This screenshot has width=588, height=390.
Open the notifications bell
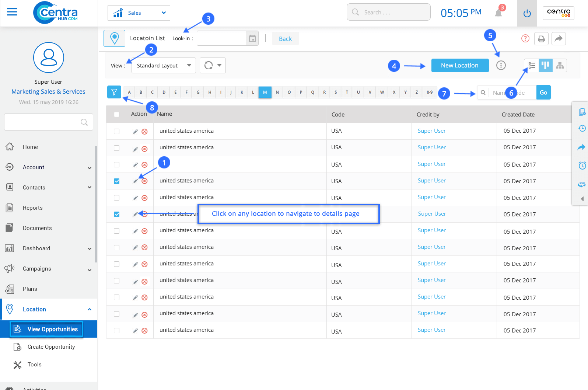pos(498,13)
